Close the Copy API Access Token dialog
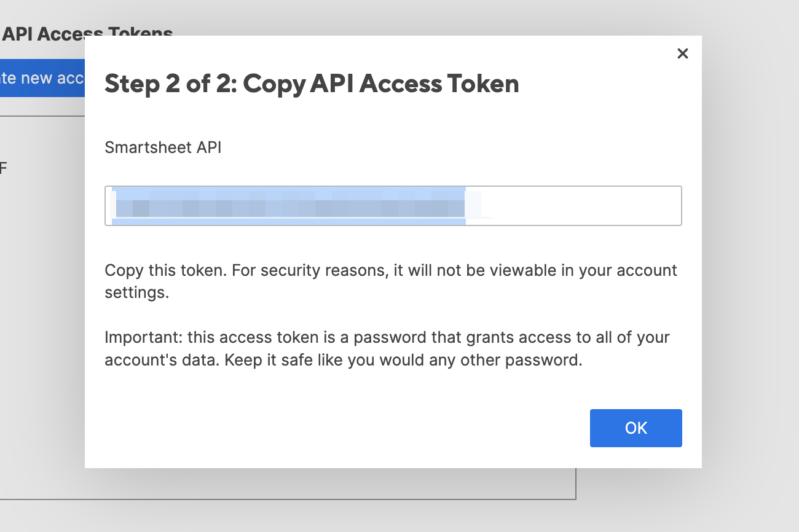This screenshot has width=799, height=532. tap(682, 53)
